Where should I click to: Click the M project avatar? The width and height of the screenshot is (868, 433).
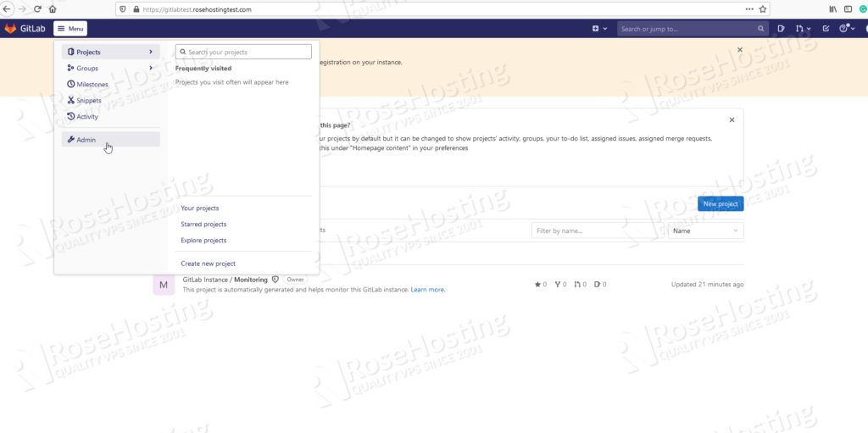tap(164, 285)
